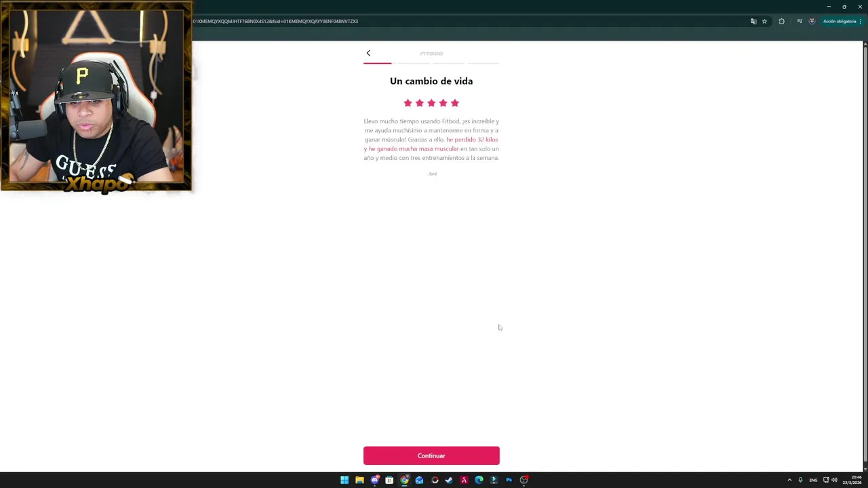Open the Chrome profile avatar
868x488 pixels.
coord(812,21)
